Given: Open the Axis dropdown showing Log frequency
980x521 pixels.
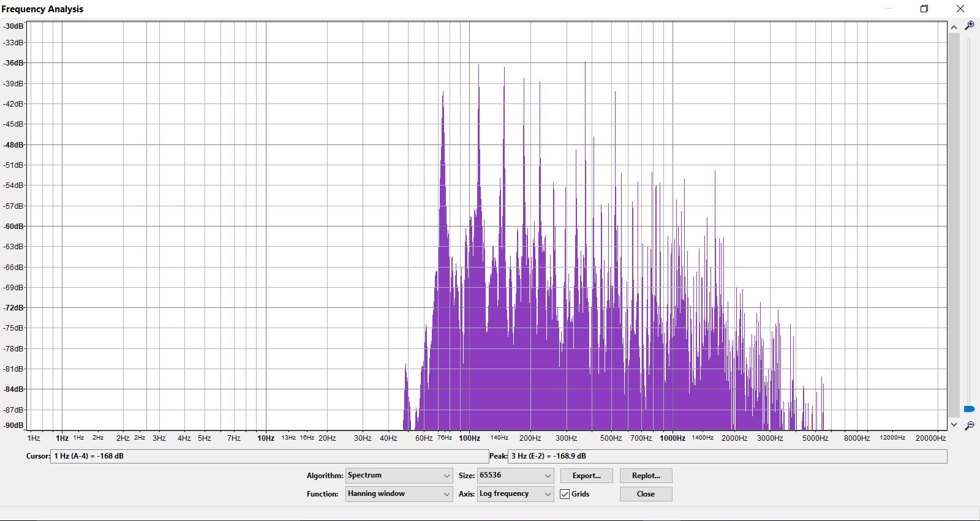Looking at the screenshot, I should tap(516, 494).
